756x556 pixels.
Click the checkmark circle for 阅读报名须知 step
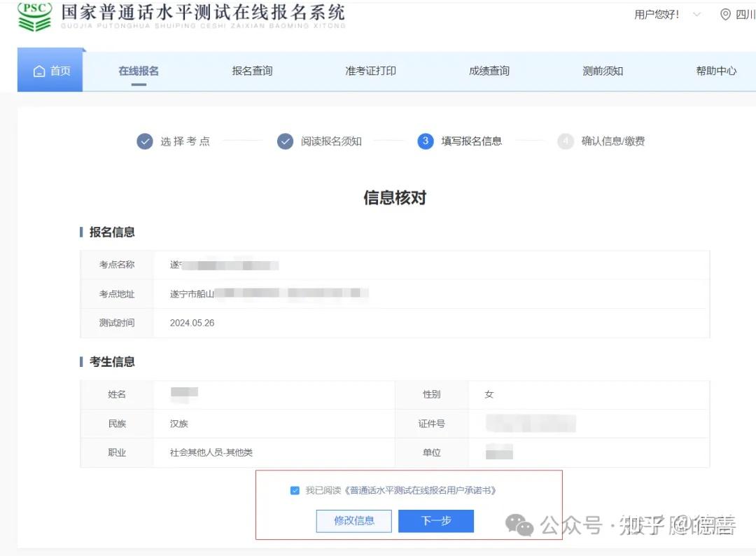click(x=285, y=141)
